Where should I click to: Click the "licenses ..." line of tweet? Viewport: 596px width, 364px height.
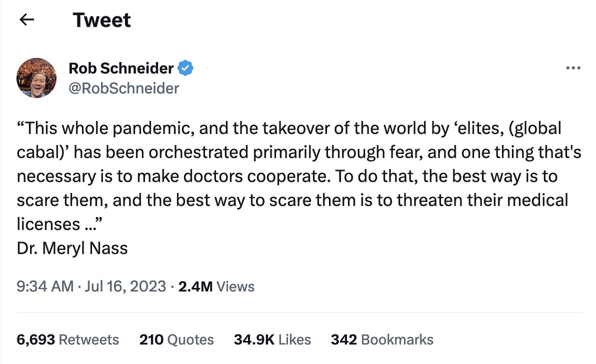coord(59,224)
